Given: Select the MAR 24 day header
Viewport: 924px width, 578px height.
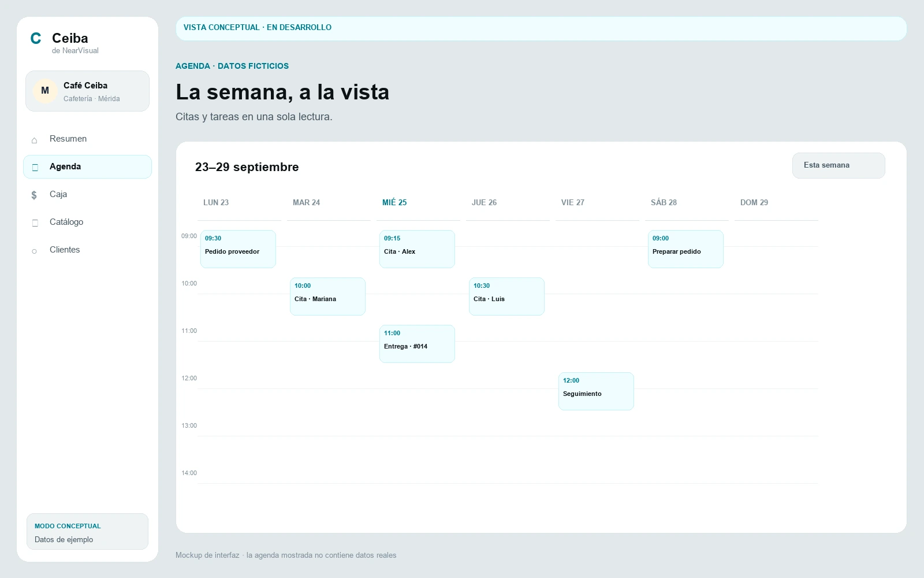Looking at the screenshot, I should pos(306,202).
